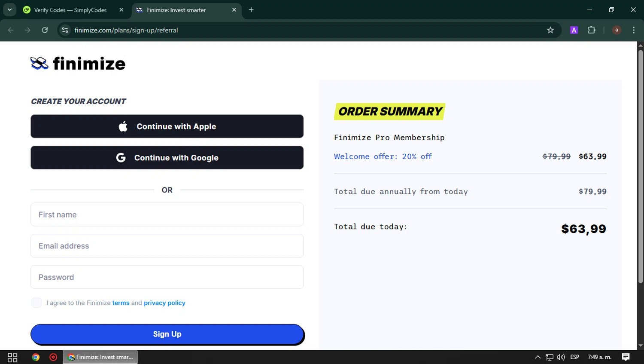Focus the First name field
Viewport: 644px width, 364px height.
coord(167,214)
